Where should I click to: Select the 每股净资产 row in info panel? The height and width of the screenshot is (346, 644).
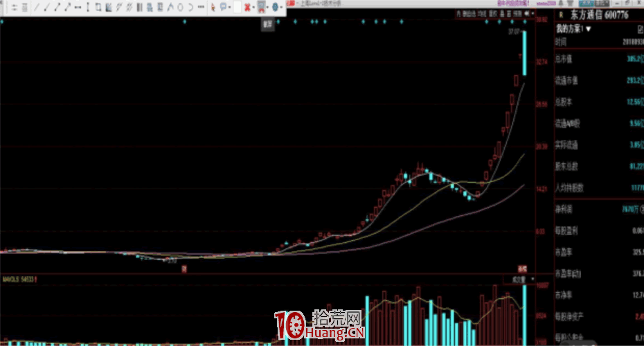coord(599,316)
